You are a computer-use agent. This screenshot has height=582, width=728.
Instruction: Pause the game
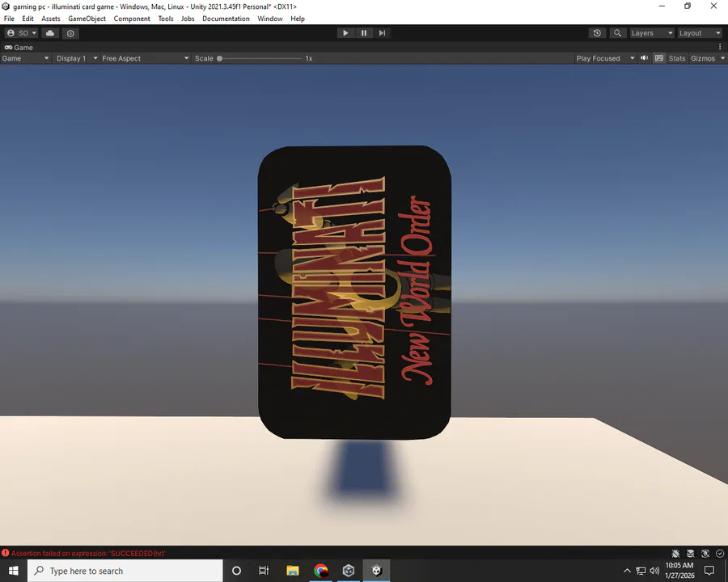click(364, 33)
